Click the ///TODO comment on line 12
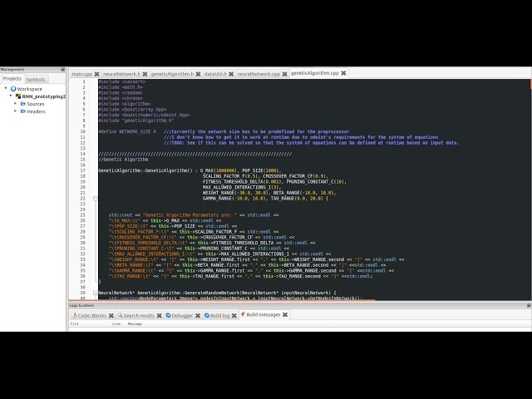532x399 pixels. pyautogui.click(x=311, y=143)
